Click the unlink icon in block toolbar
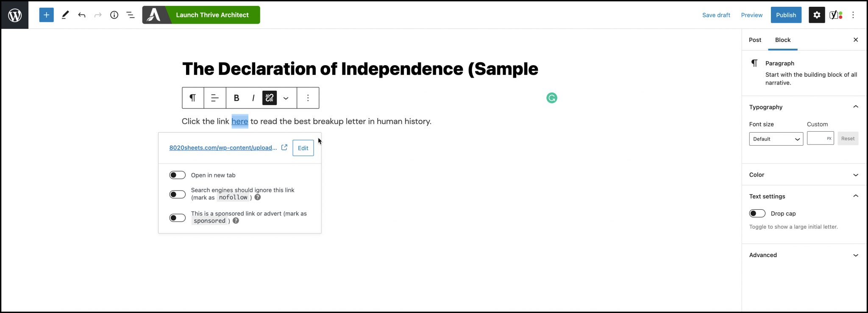This screenshot has width=868, height=313. (269, 98)
